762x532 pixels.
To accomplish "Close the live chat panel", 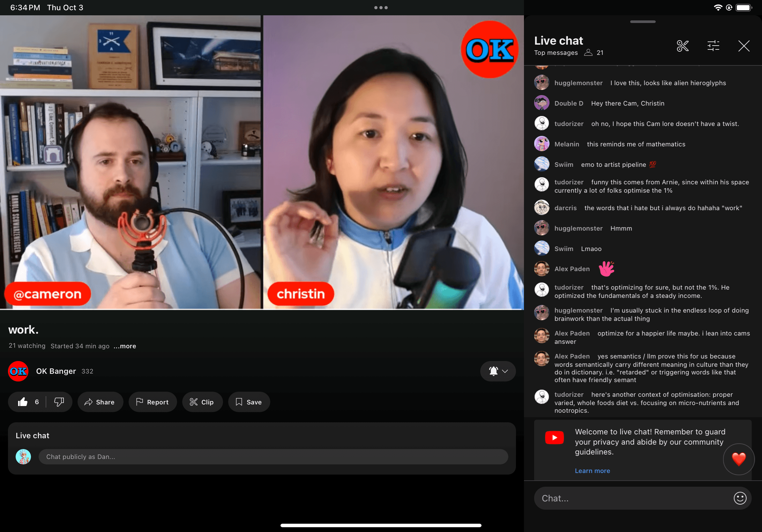I will [x=744, y=46].
